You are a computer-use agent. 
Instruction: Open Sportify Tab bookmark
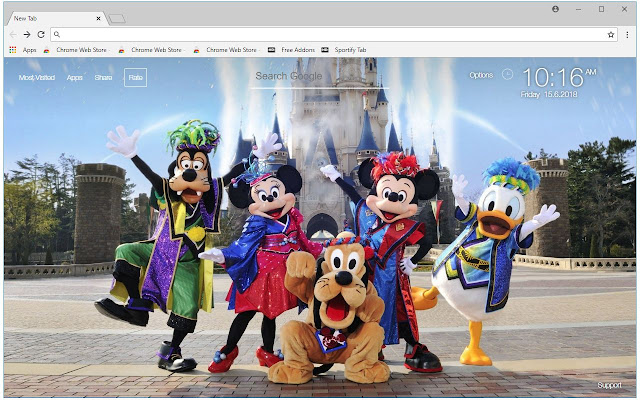click(344, 50)
